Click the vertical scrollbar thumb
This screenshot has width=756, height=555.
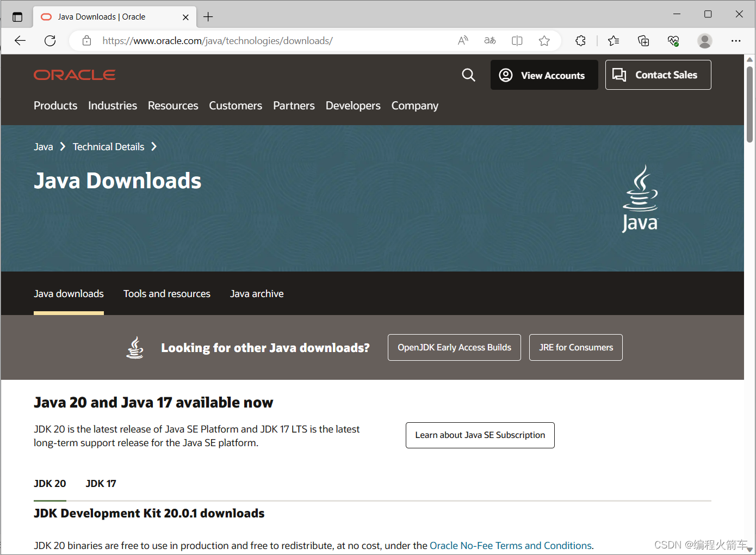tap(749, 103)
